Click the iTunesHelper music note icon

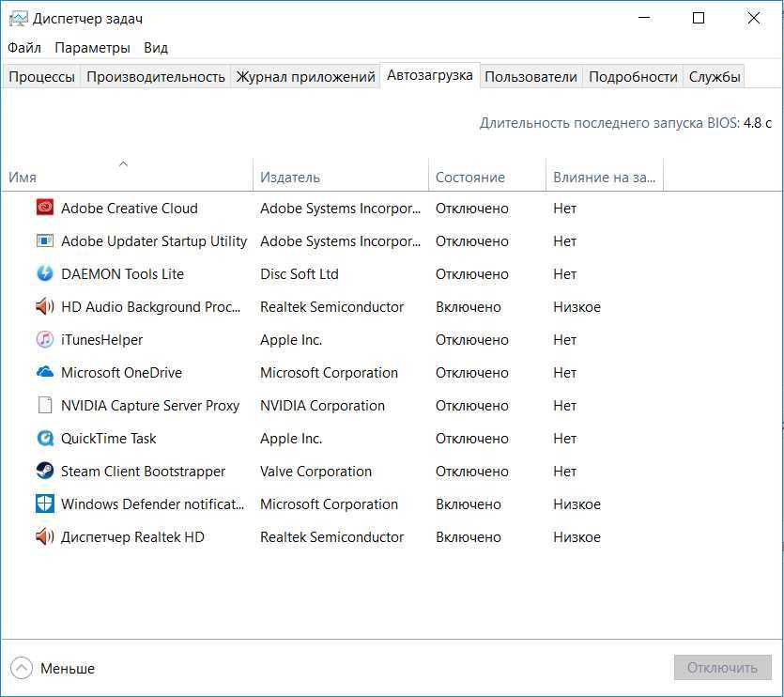45,339
